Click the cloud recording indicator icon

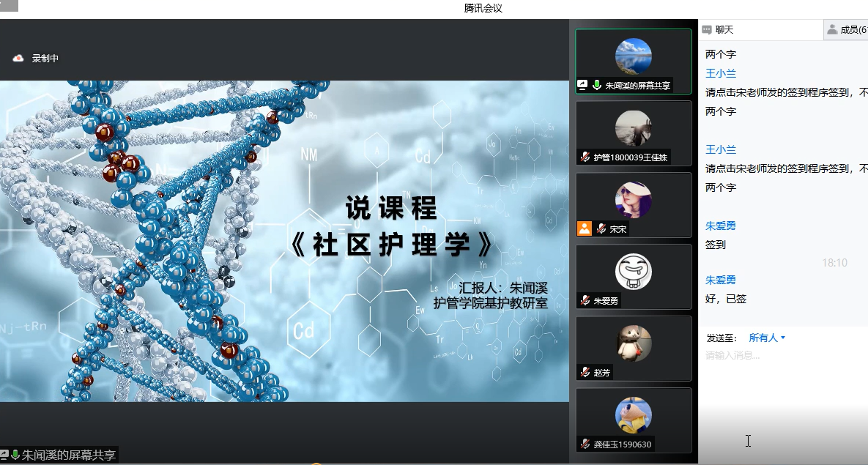(x=18, y=59)
